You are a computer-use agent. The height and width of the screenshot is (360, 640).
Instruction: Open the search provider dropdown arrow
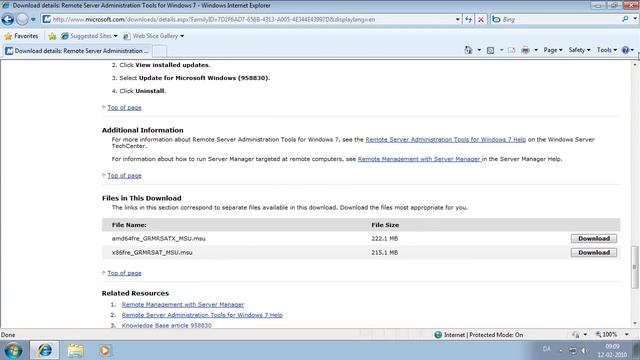(x=635, y=19)
